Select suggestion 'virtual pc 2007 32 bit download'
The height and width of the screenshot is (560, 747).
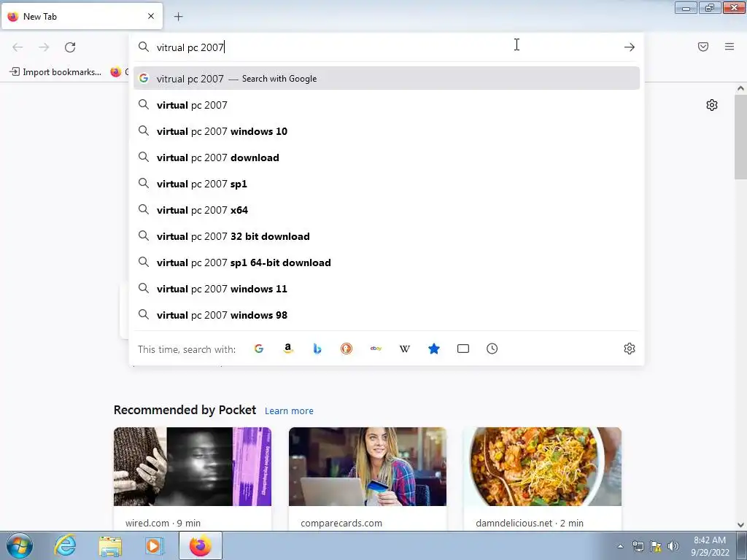[387, 236]
